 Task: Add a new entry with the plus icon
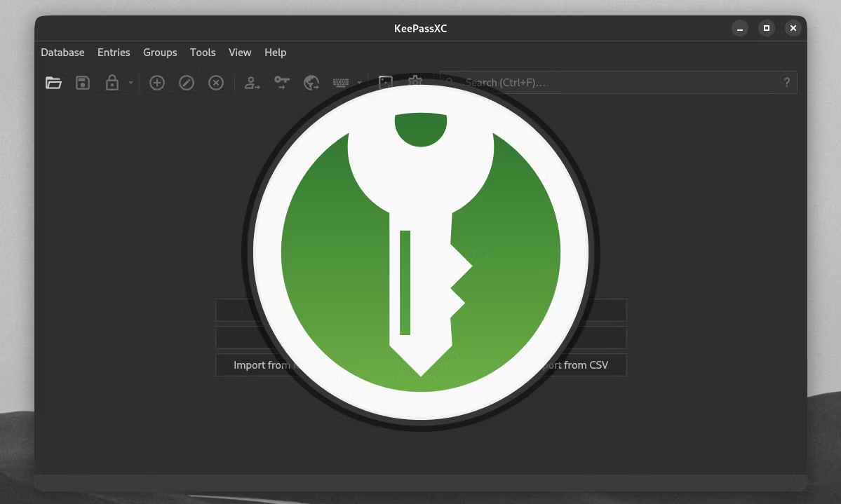156,83
